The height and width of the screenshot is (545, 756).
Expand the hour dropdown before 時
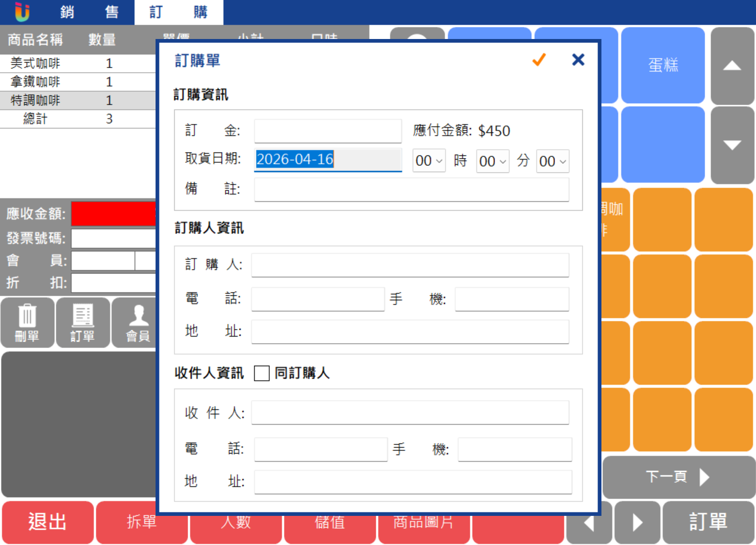tap(429, 161)
